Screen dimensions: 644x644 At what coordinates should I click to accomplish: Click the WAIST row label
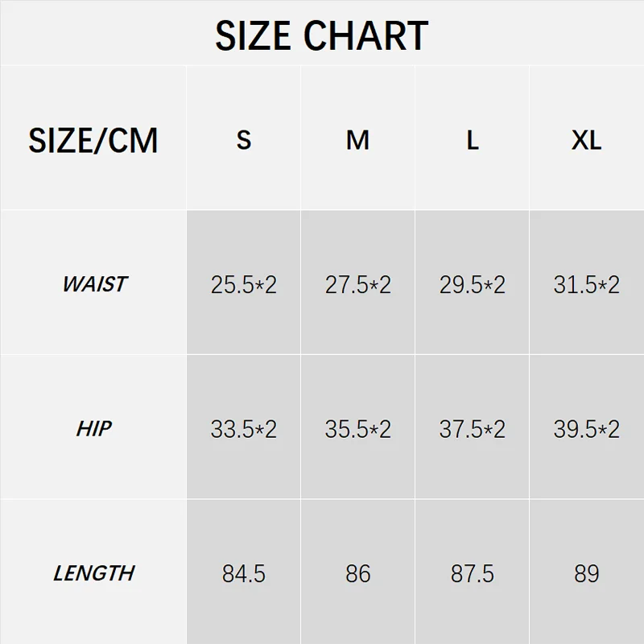[x=94, y=284]
